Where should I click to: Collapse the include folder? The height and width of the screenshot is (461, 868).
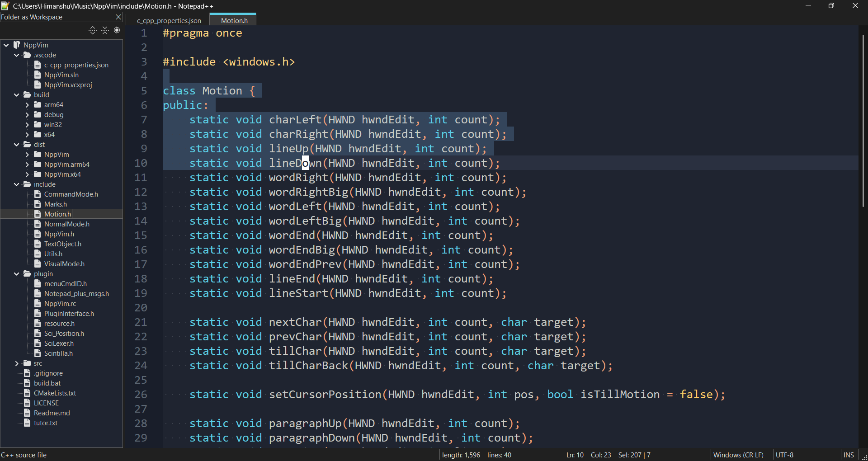click(17, 184)
